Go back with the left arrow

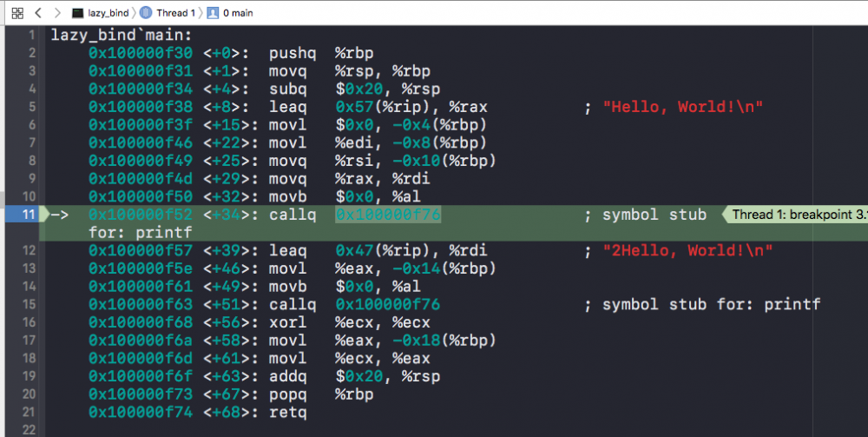click(x=38, y=13)
